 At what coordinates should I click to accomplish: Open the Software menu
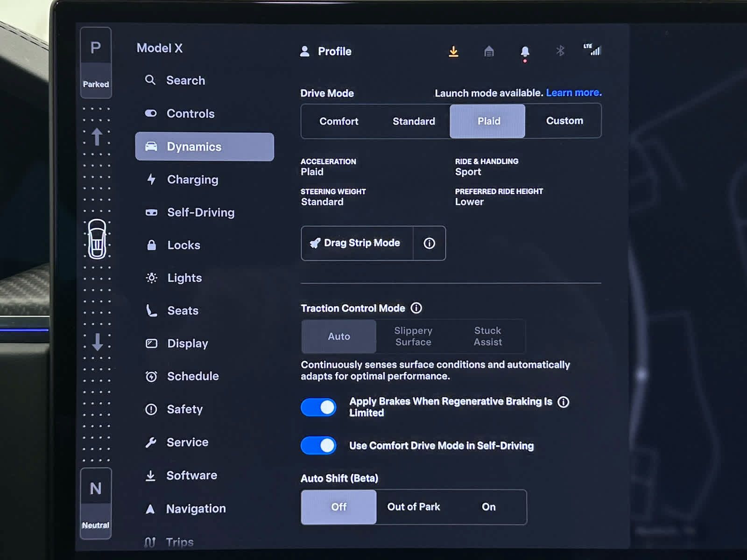click(x=204, y=476)
